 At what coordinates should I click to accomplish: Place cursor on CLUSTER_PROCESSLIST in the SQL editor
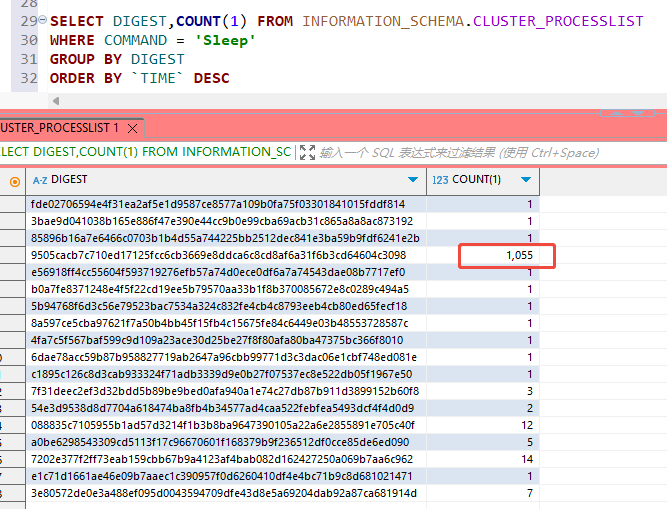[x=558, y=21]
